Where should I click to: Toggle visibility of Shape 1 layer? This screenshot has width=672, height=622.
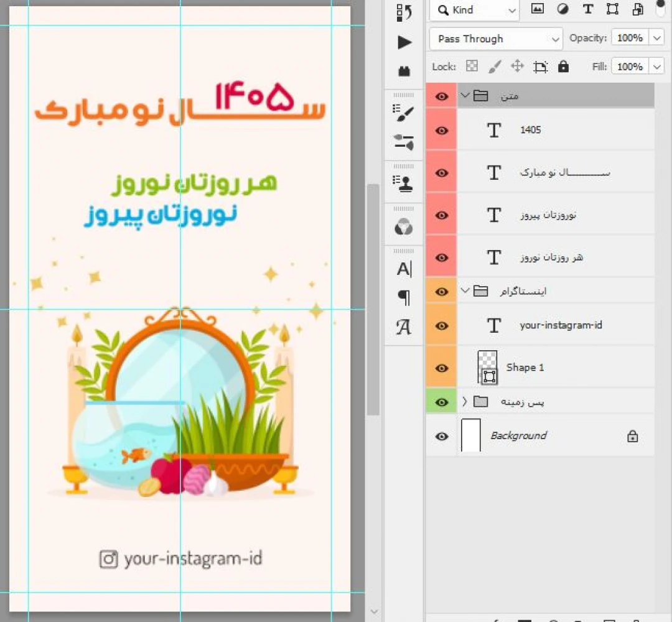(442, 368)
